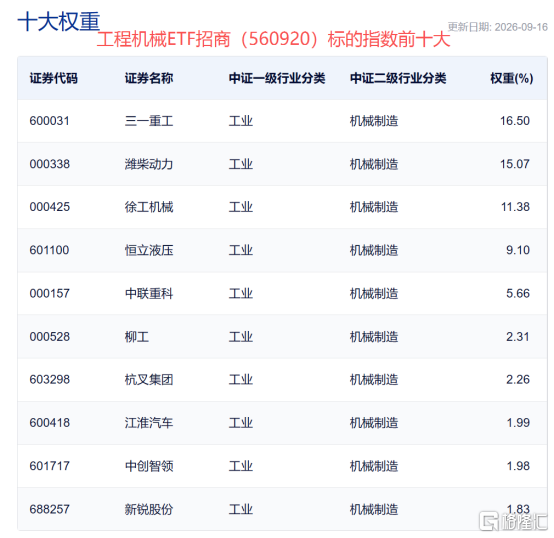Click the 中创智领 entry
Screen dimensions: 554x538
click(149, 466)
